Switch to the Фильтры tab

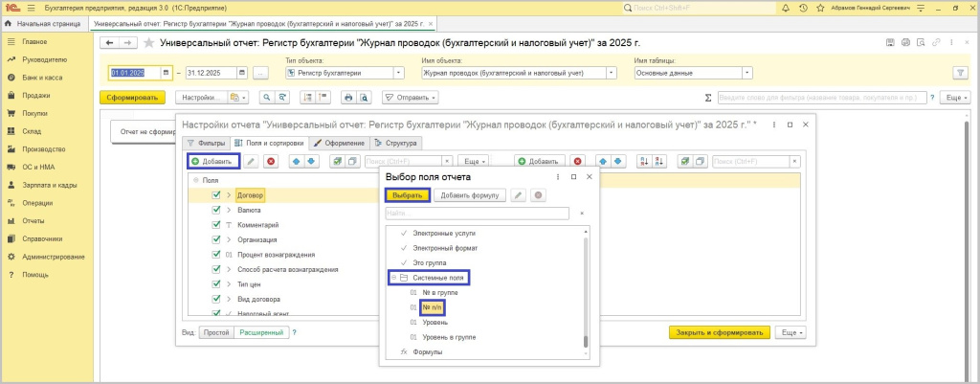(204, 143)
